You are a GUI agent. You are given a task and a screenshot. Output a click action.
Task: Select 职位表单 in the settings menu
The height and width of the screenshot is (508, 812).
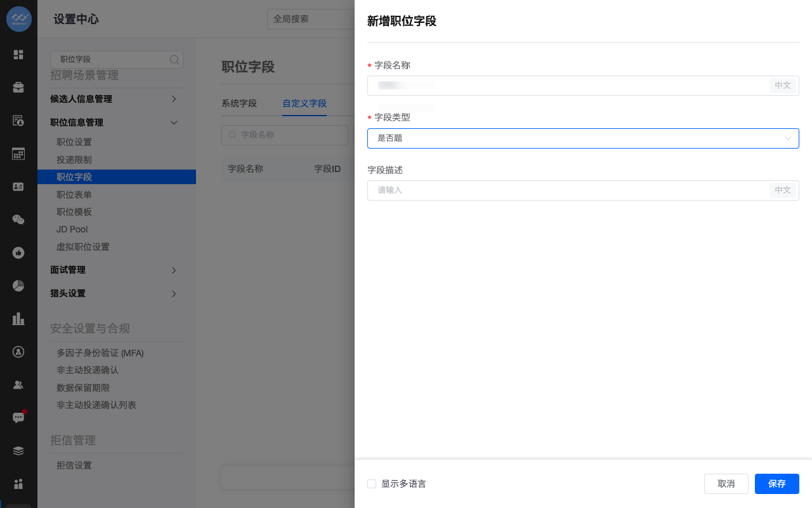pos(74,195)
